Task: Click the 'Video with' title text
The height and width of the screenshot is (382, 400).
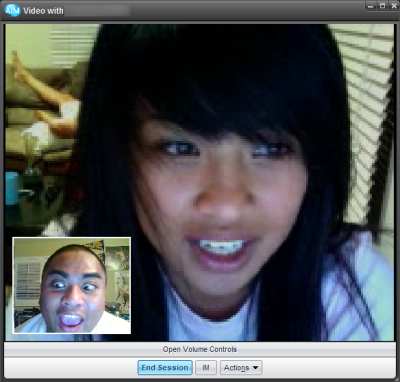Action: coord(43,11)
